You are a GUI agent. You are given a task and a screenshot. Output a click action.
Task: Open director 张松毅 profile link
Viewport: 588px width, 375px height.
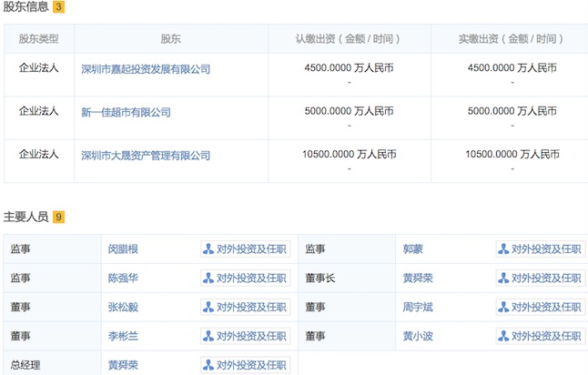point(123,307)
